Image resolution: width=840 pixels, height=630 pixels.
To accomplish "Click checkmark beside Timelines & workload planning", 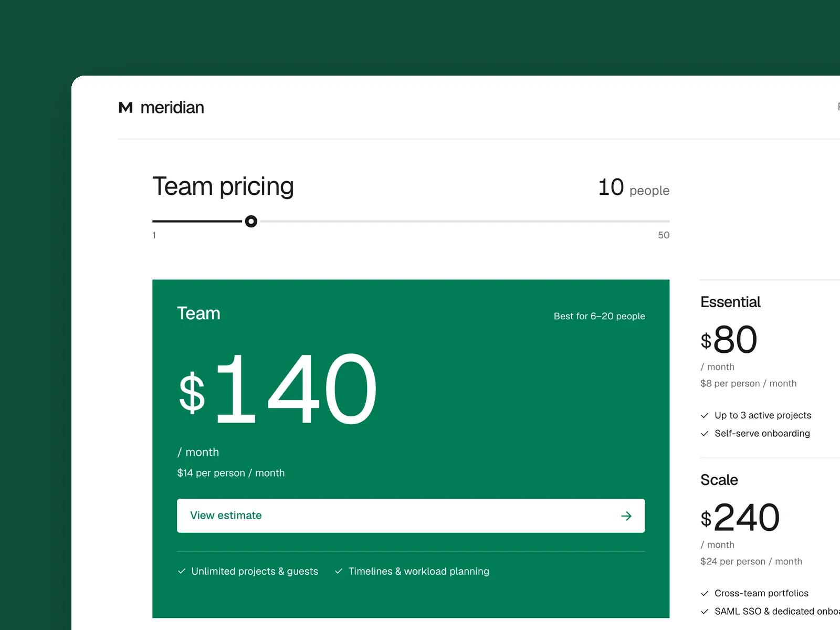I will [x=339, y=571].
